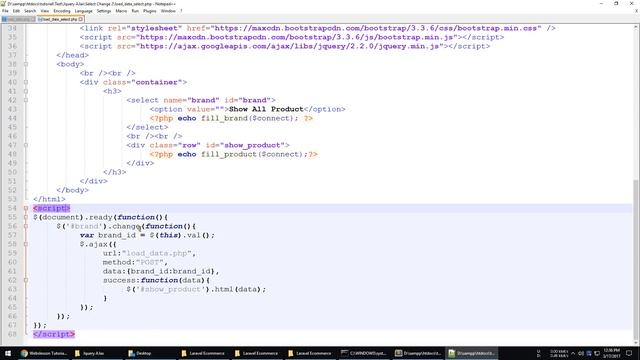Click the active Notepad++ taskbar button

point(471,353)
